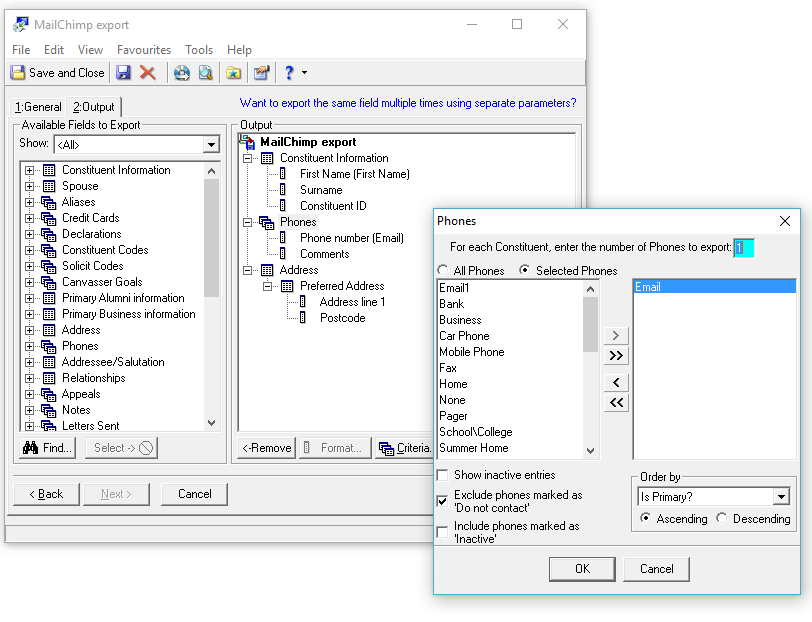Click the properties notepad toolbar icon
Screen dimensions: 812x622
262,73
